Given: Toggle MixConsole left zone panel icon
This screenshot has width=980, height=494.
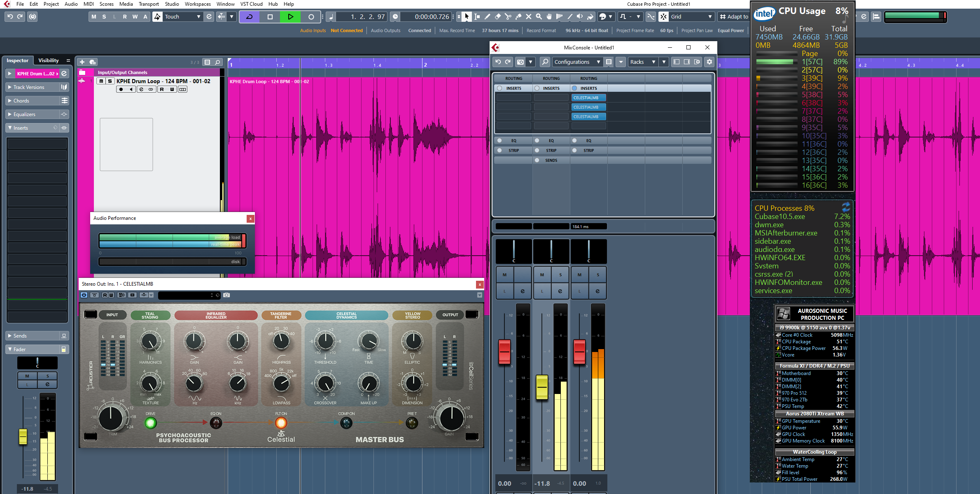Looking at the screenshot, I should click(x=676, y=62).
